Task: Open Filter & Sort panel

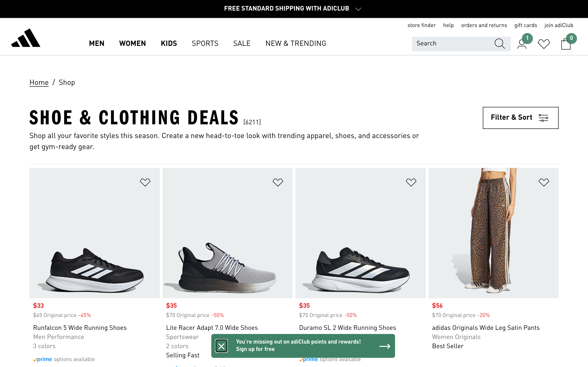Action: pos(520,118)
